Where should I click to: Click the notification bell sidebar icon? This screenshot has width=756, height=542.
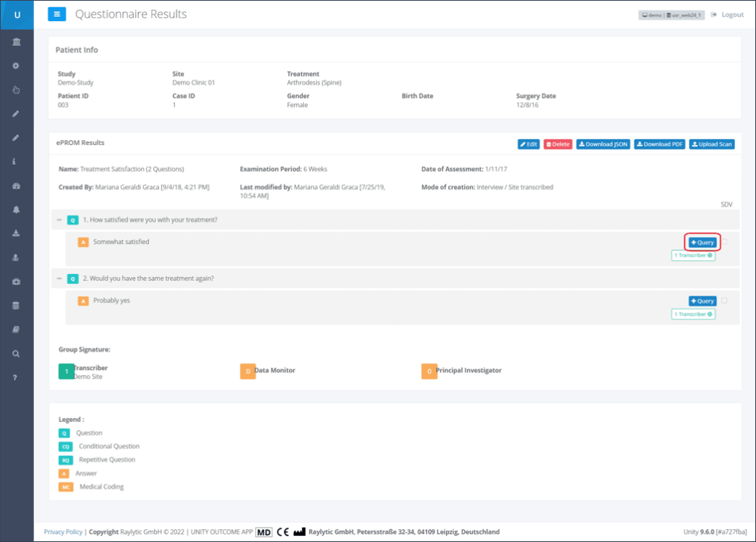pyautogui.click(x=16, y=209)
